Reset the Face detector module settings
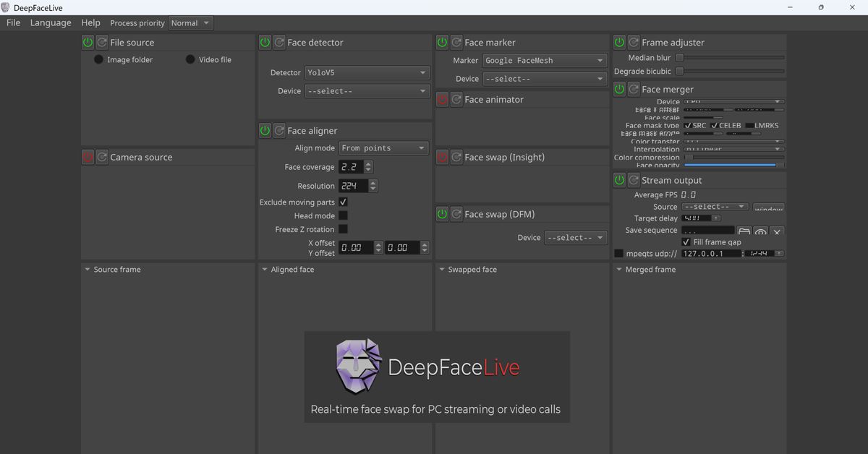This screenshot has width=868, height=454. pyautogui.click(x=279, y=43)
